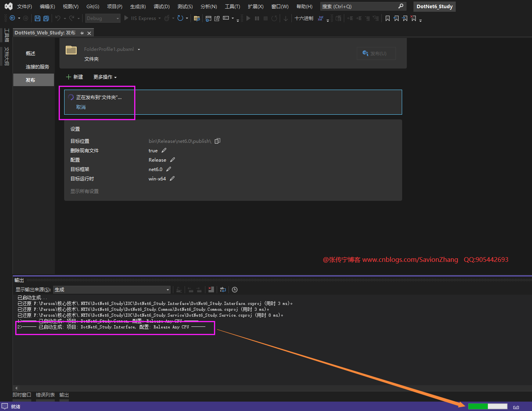The height and width of the screenshot is (411, 532).
Task: Clear all output with the clear icon
Action: 211,290
